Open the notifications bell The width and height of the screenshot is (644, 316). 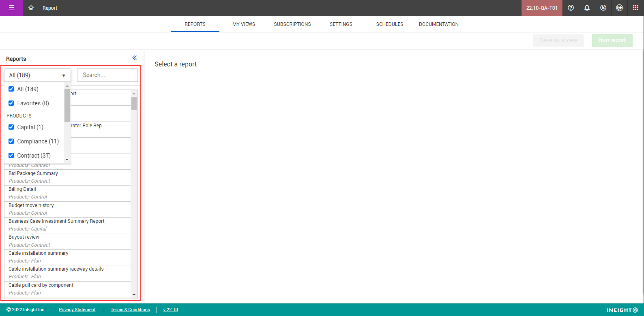(x=587, y=8)
